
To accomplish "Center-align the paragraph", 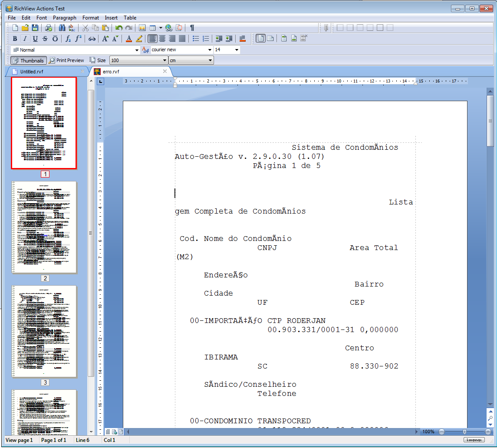I will tap(162, 39).
